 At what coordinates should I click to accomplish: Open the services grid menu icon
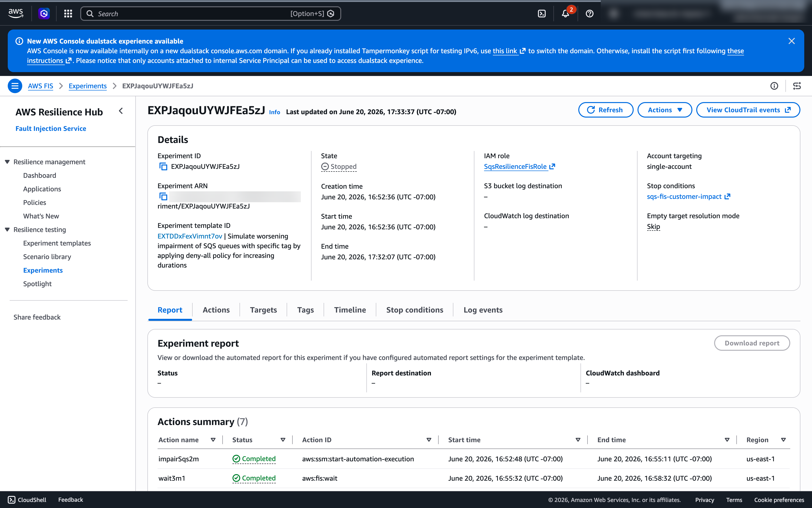pos(68,14)
